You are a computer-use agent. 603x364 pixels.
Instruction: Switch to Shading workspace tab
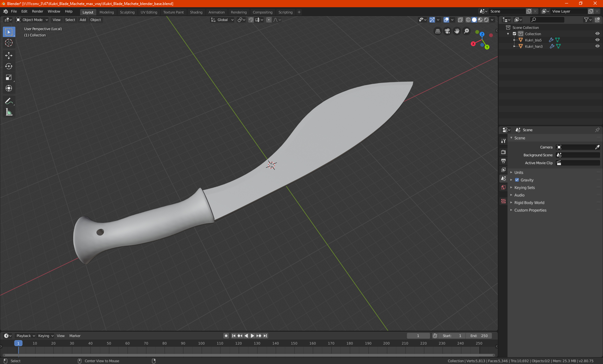point(196,12)
